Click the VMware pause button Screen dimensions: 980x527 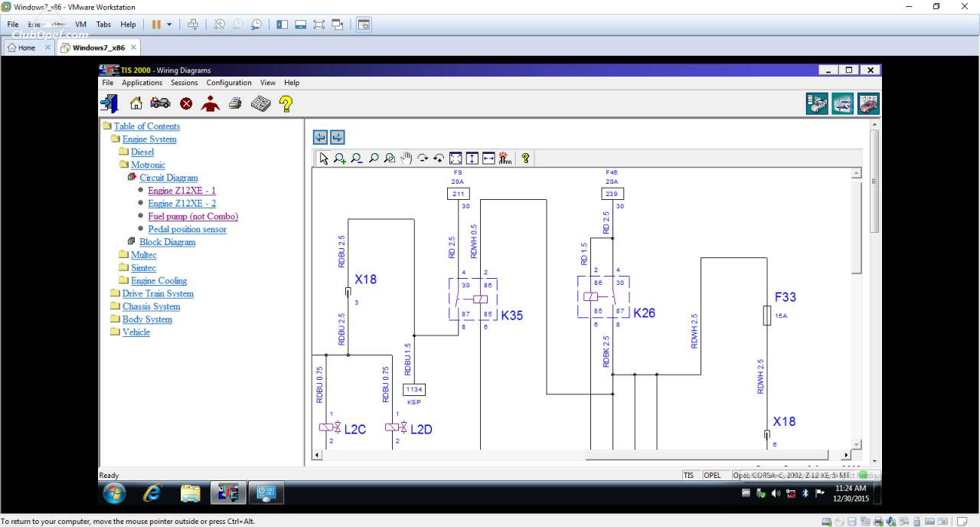156,25
